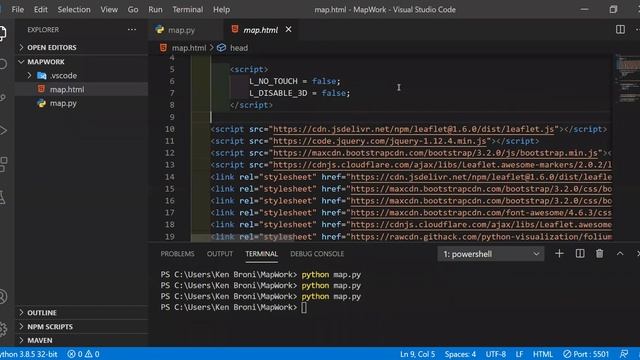The width and height of the screenshot is (640, 360).
Task: Click Ln 9, Col 5 in status bar
Action: pyautogui.click(x=417, y=354)
